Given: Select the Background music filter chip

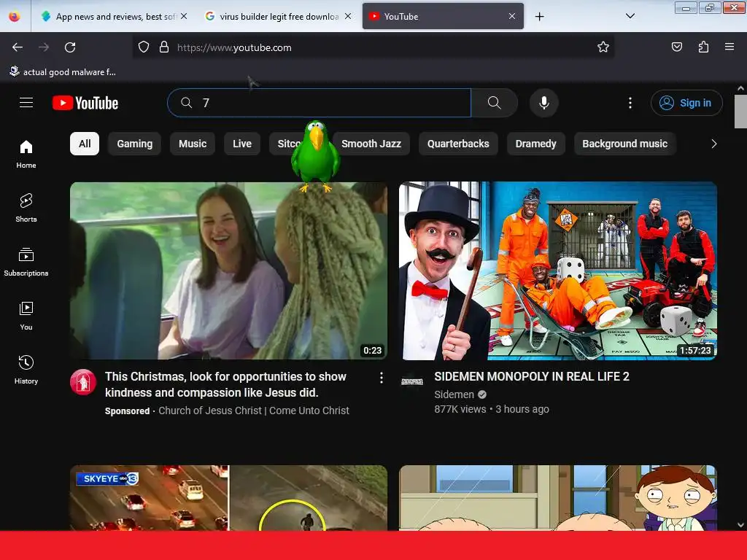Looking at the screenshot, I should pyautogui.click(x=624, y=144).
